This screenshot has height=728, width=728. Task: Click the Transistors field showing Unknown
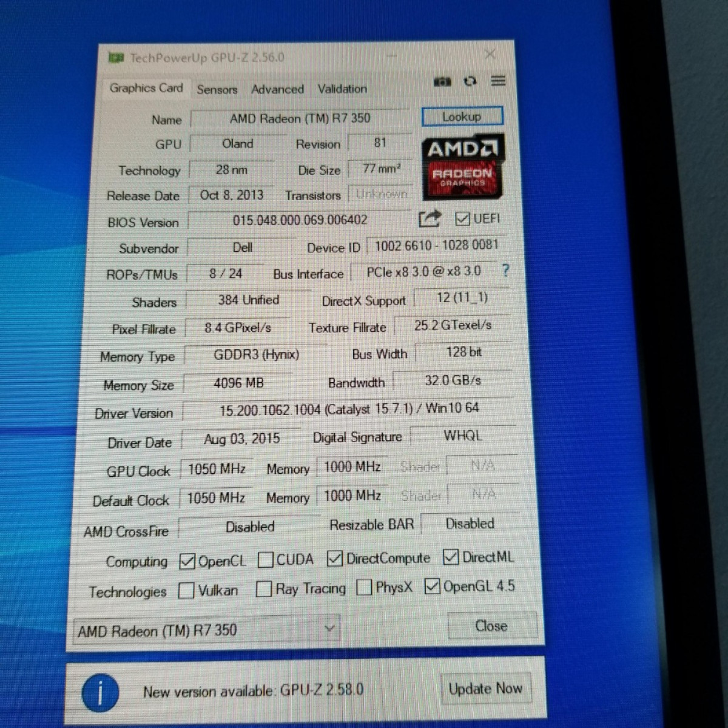382,194
